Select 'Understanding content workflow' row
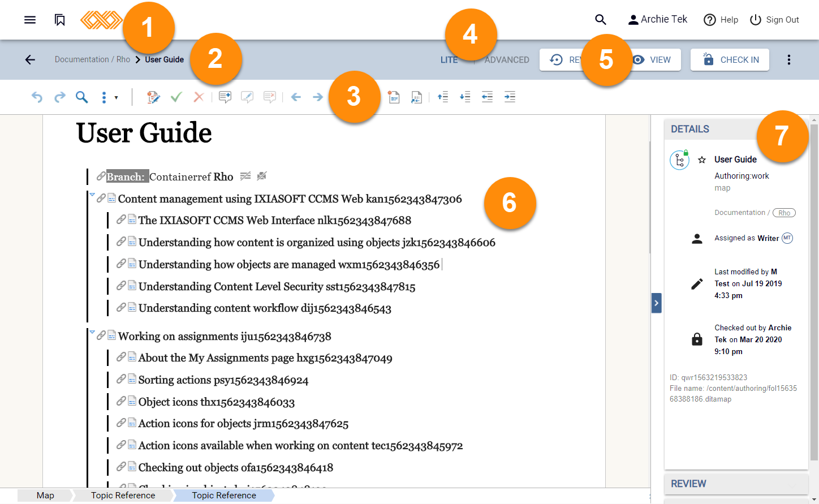This screenshot has width=819, height=504. click(x=265, y=308)
